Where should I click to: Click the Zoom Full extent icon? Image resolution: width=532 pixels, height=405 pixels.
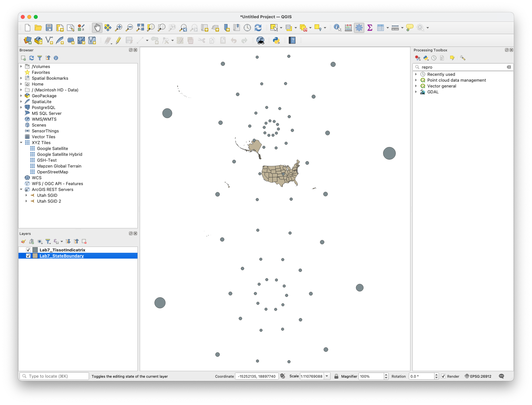140,28
